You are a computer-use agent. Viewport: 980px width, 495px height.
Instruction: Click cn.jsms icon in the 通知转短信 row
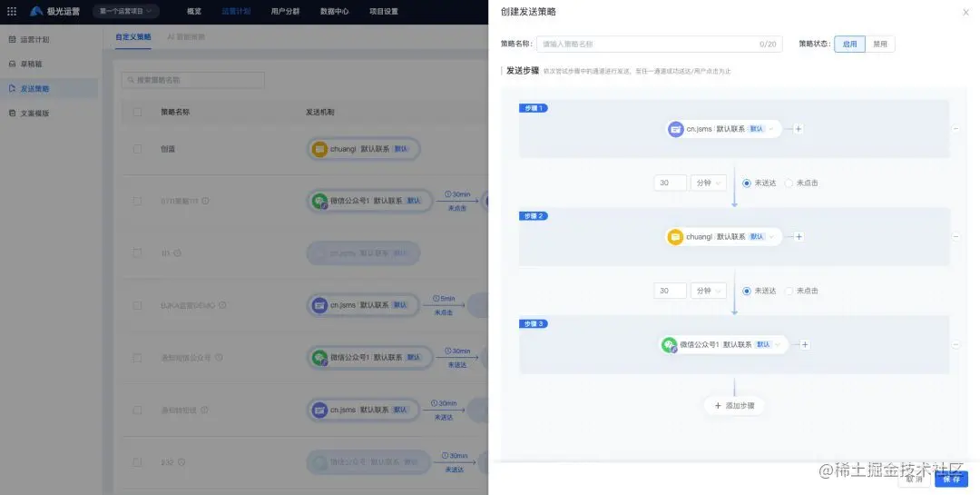point(319,410)
